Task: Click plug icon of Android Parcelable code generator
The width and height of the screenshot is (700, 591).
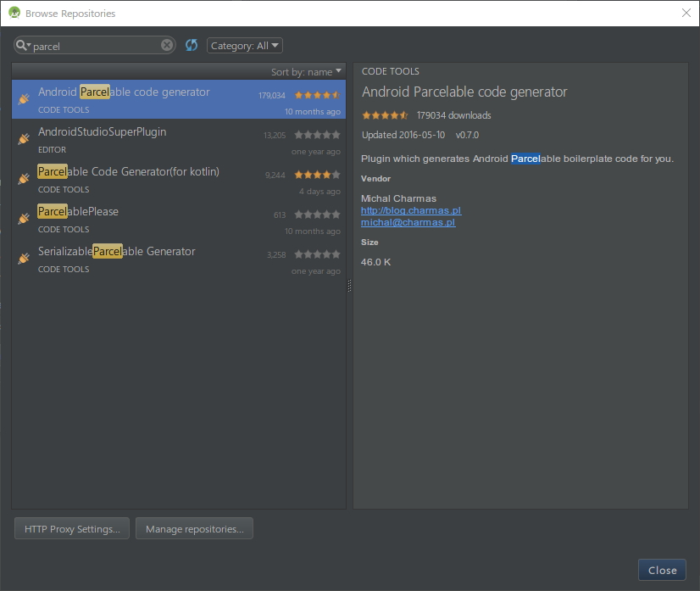Action: click(x=24, y=98)
